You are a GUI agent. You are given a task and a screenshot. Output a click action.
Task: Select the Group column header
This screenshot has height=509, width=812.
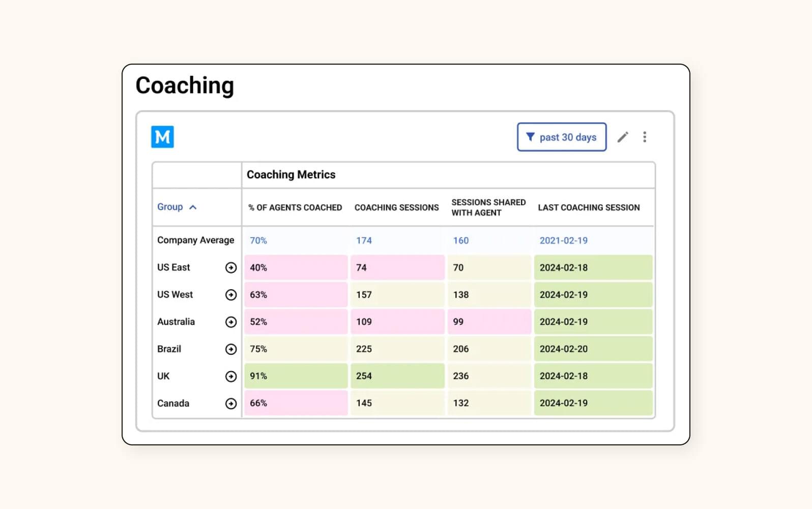pyautogui.click(x=170, y=207)
